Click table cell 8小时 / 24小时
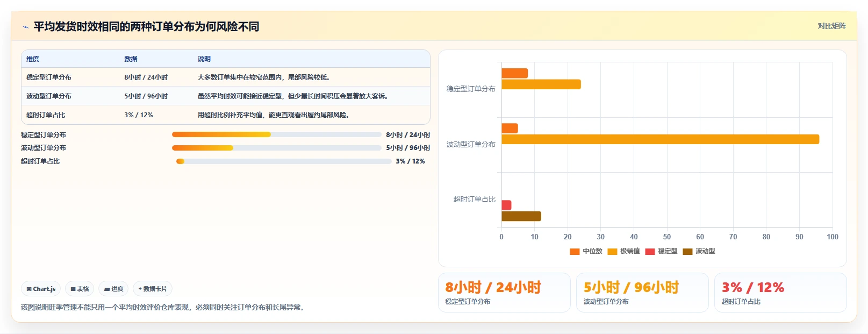Screen dimensions: 868x334 pos(146,77)
